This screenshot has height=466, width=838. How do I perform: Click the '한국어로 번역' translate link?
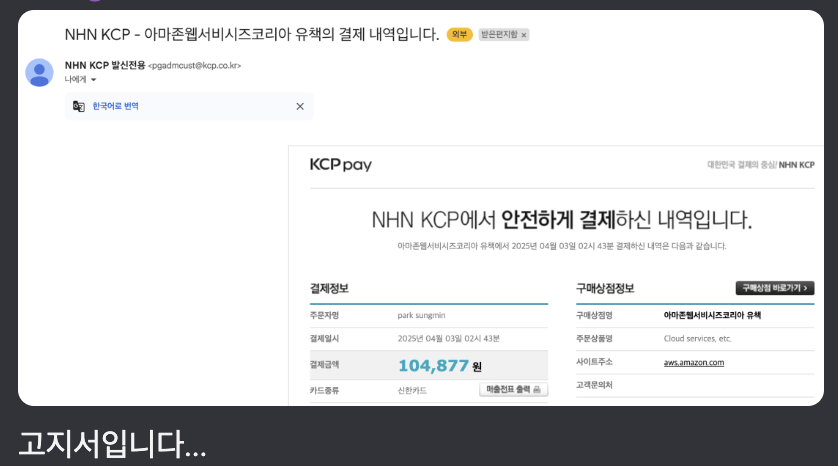(x=115, y=106)
